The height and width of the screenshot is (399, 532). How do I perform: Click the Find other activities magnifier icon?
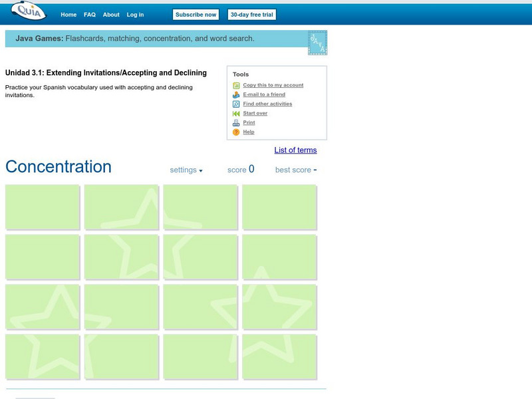click(x=235, y=104)
